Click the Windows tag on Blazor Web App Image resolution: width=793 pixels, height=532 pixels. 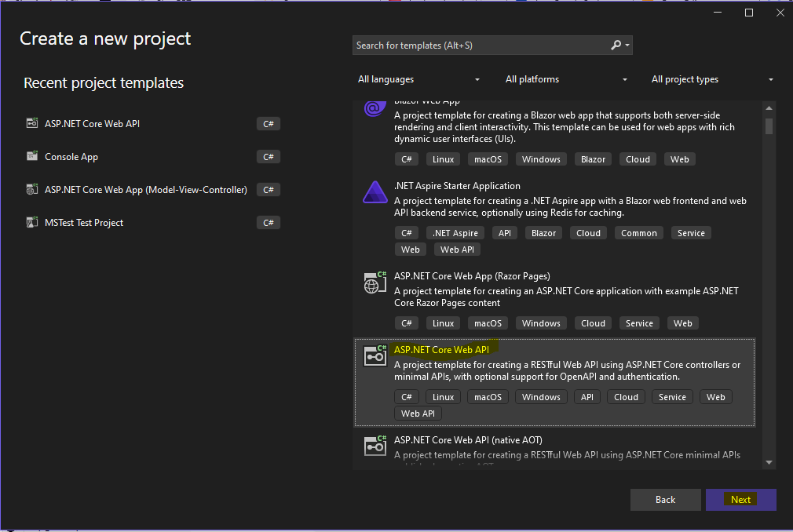(541, 159)
